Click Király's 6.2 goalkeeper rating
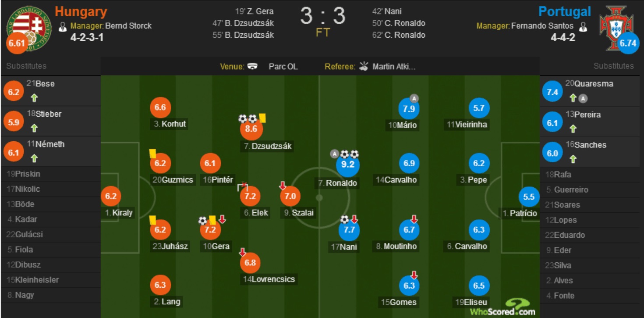The width and height of the screenshot is (644, 318). (x=111, y=196)
